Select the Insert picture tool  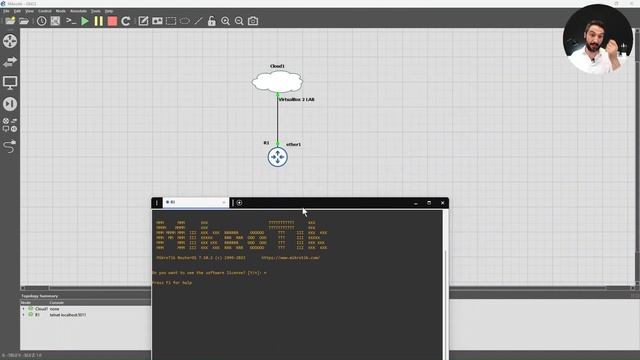point(157,21)
